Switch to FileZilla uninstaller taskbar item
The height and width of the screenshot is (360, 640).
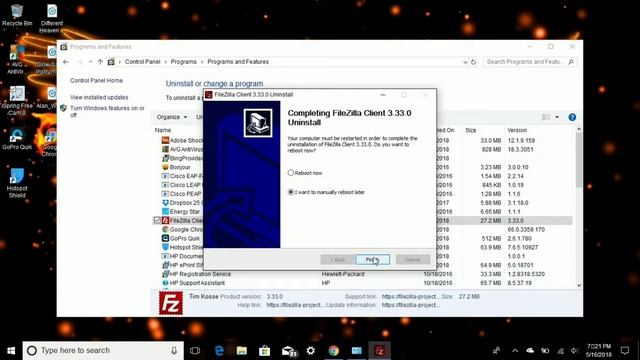pyautogui.click(x=380, y=351)
